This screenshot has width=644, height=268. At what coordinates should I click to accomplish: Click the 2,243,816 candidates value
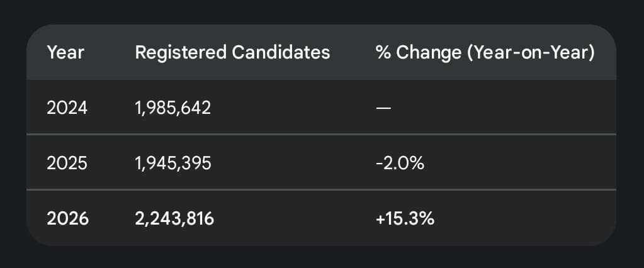[174, 219]
